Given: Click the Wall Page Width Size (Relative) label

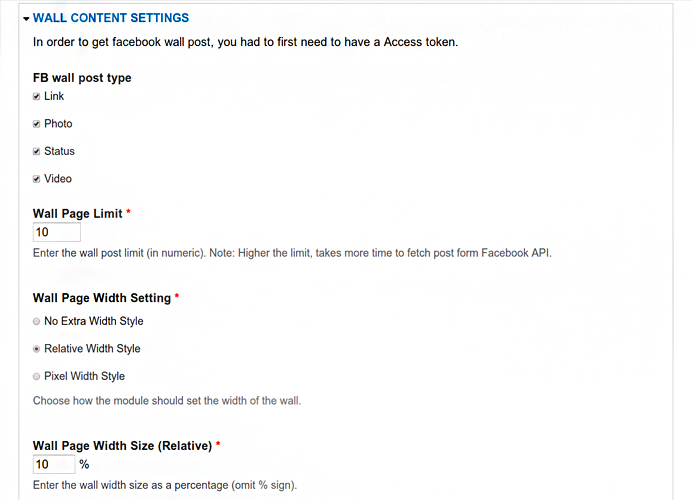Looking at the screenshot, I should (x=122, y=446).
